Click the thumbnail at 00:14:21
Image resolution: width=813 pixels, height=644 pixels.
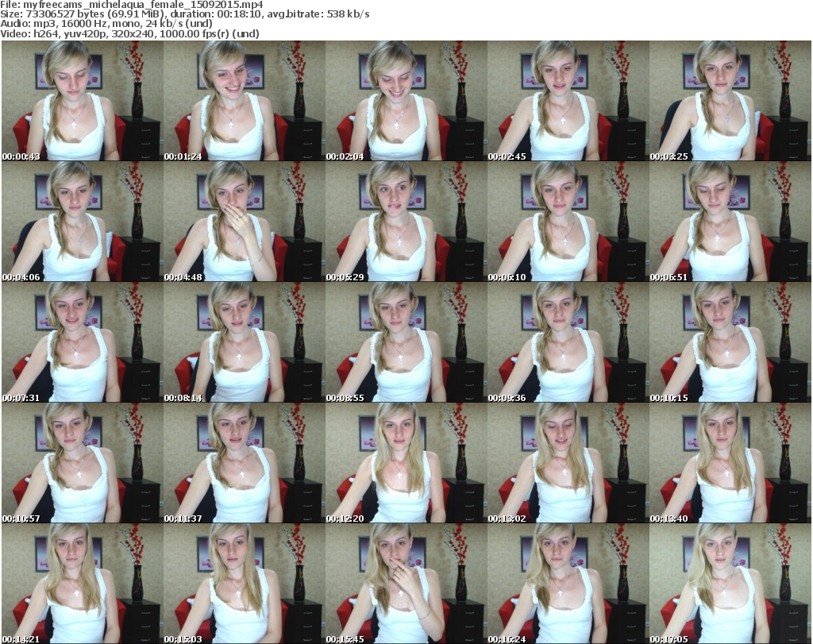(x=83, y=584)
